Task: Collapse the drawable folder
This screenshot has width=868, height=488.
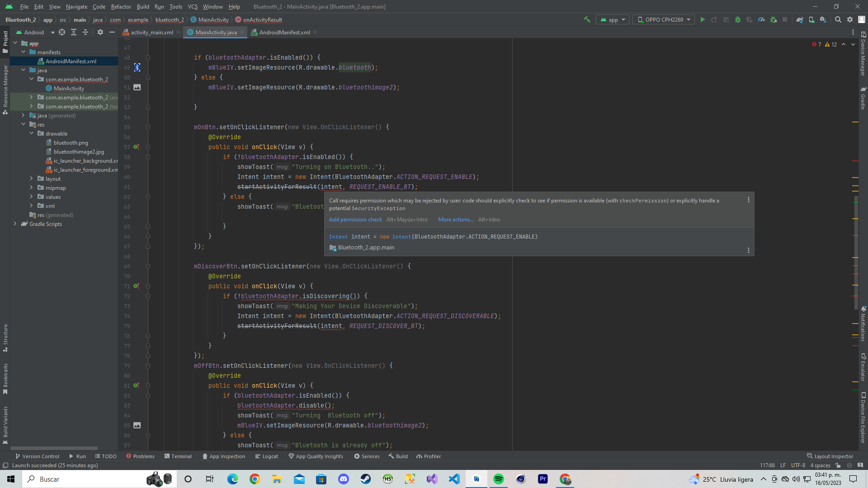Action: point(32,133)
